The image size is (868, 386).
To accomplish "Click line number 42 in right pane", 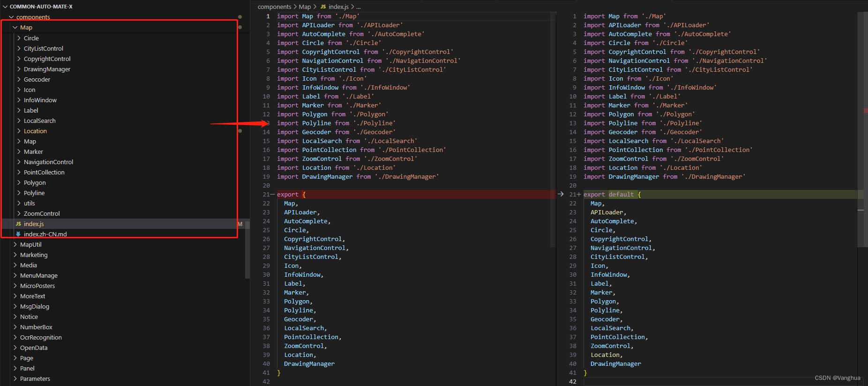I will (573, 381).
